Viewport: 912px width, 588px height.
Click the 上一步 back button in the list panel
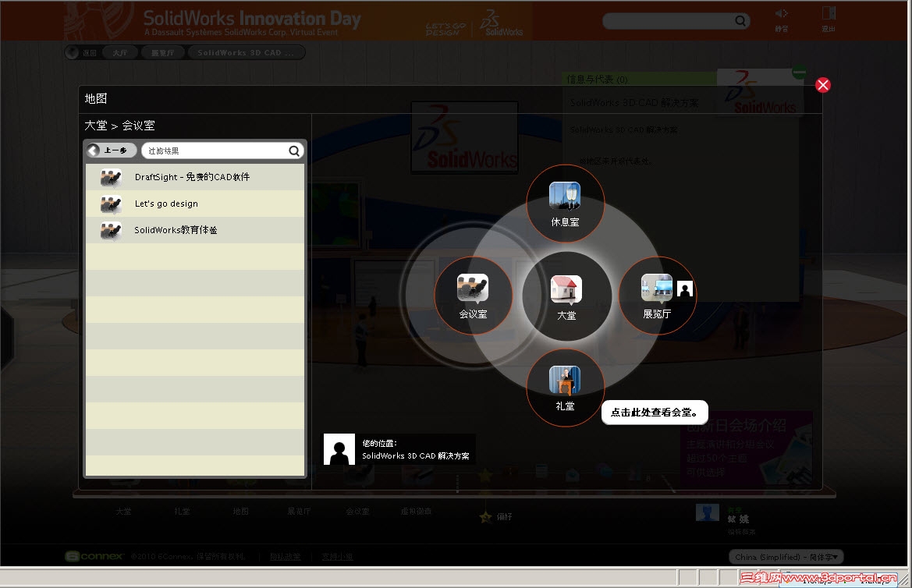112,151
